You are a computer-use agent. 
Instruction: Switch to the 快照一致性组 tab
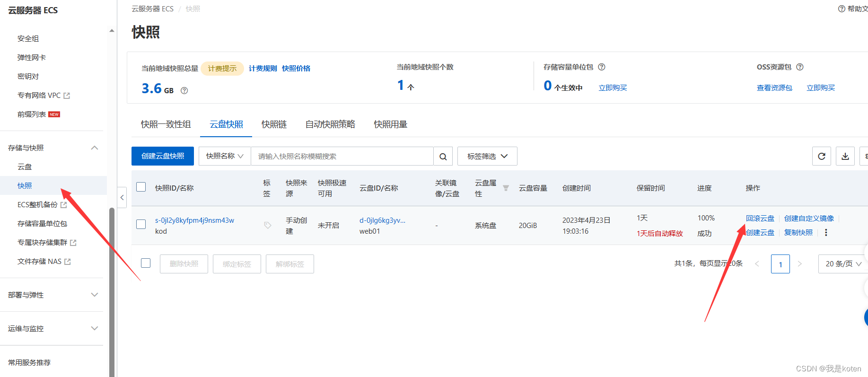point(166,124)
